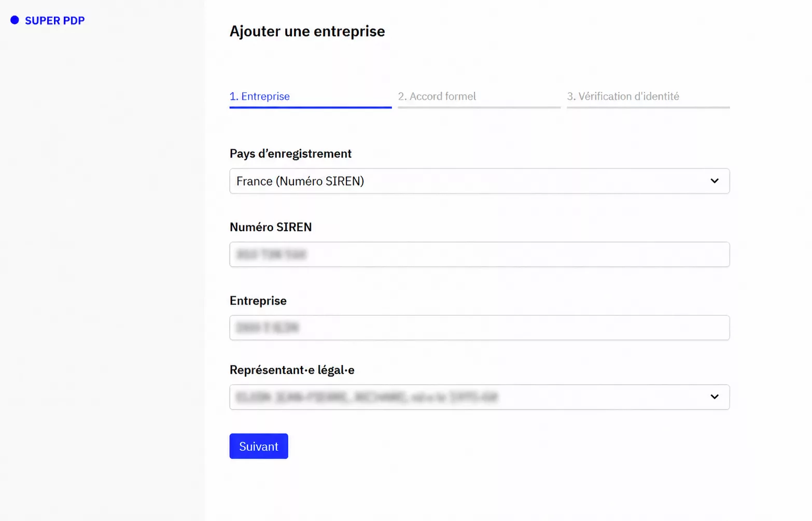
Task: Select the Vérification d'identité step
Action: pos(623,96)
